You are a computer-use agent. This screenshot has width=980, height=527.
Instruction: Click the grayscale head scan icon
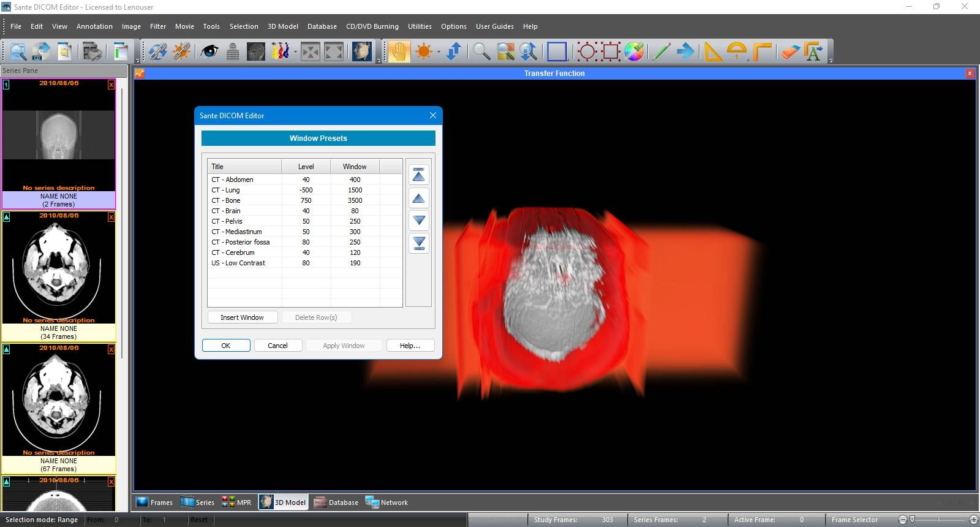256,51
